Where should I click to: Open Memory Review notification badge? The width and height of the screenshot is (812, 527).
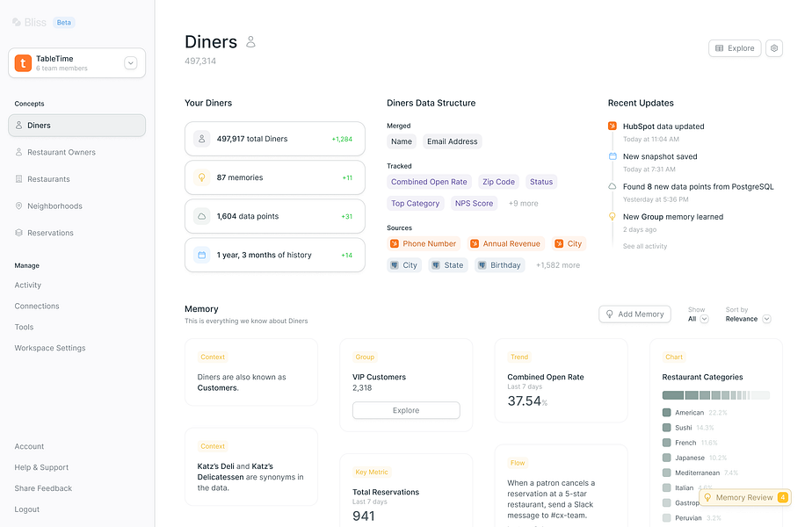[x=744, y=497]
